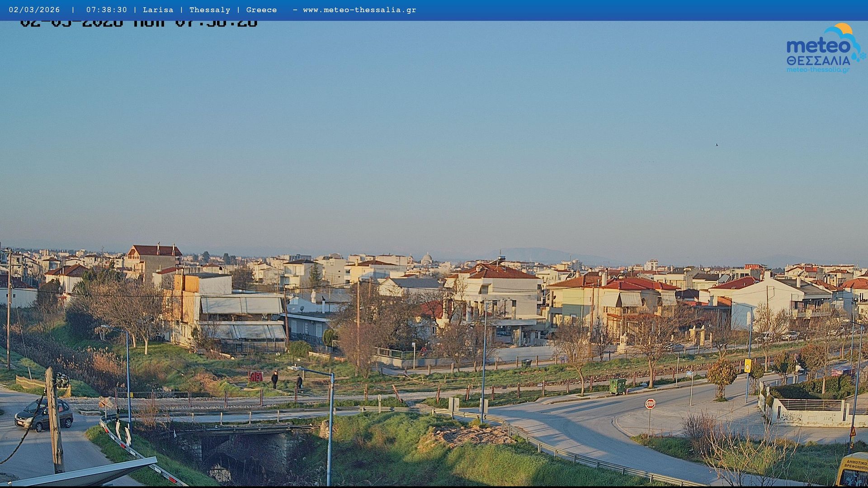Screen dimensions: 868x488
Task: Click the red sign near the pedestrians
Action: pyautogui.click(x=256, y=376)
